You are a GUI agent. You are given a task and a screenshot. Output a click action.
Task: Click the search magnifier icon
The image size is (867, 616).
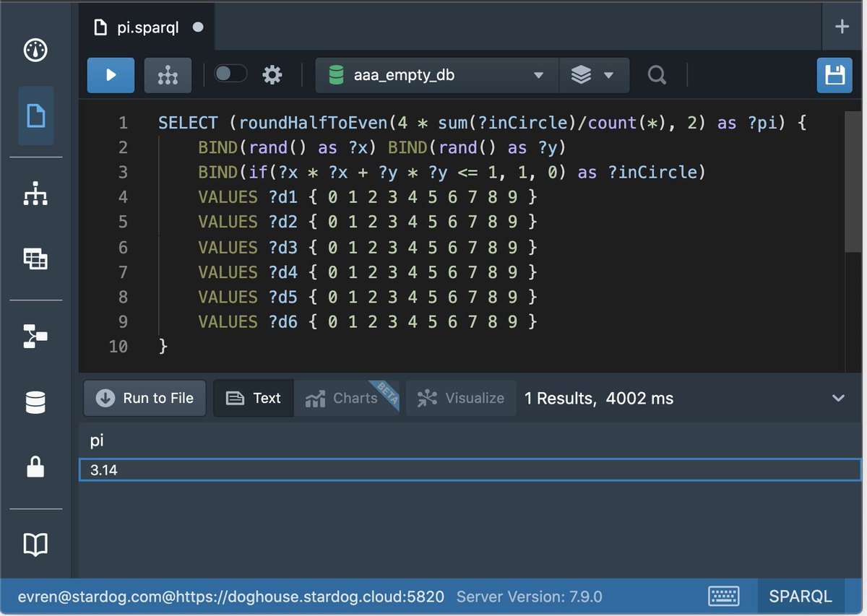coord(657,75)
